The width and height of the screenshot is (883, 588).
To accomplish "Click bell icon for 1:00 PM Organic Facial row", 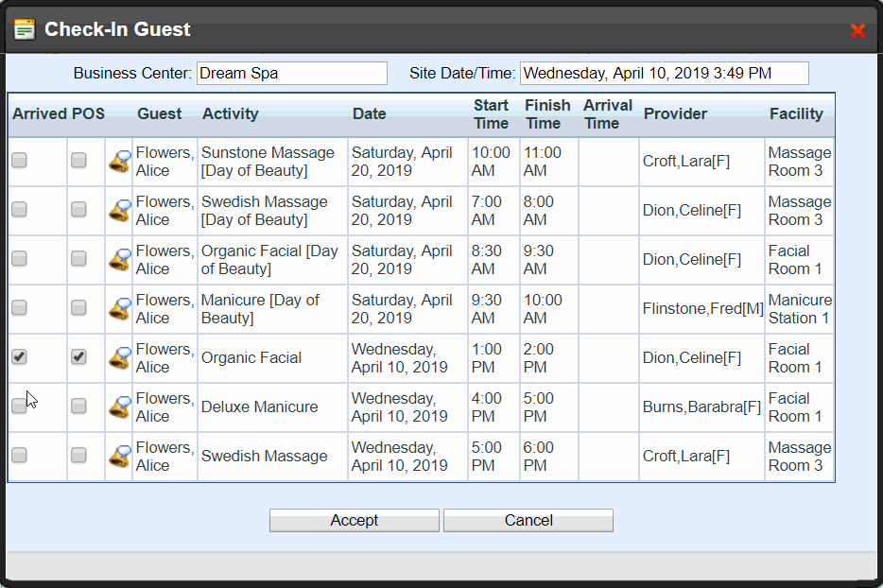I will coord(119,357).
